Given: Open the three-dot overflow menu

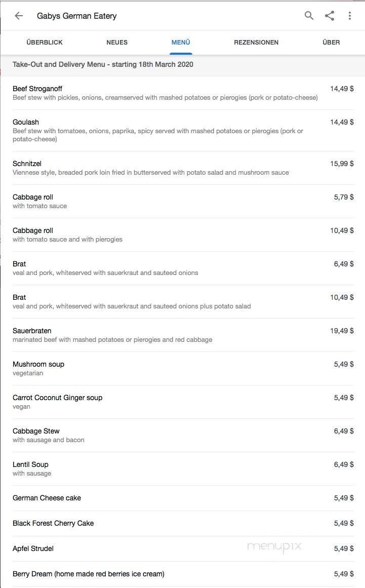Looking at the screenshot, I should (350, 16).
